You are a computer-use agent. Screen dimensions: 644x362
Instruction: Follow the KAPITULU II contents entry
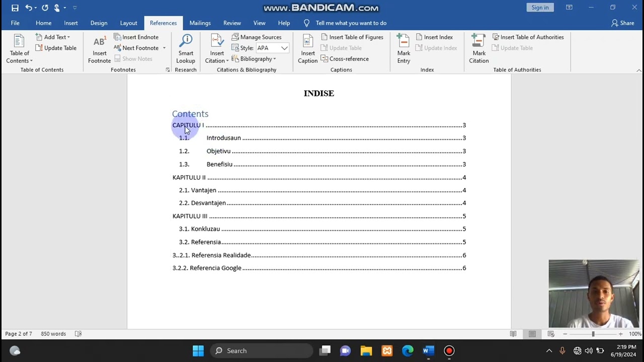coord(319,177)
